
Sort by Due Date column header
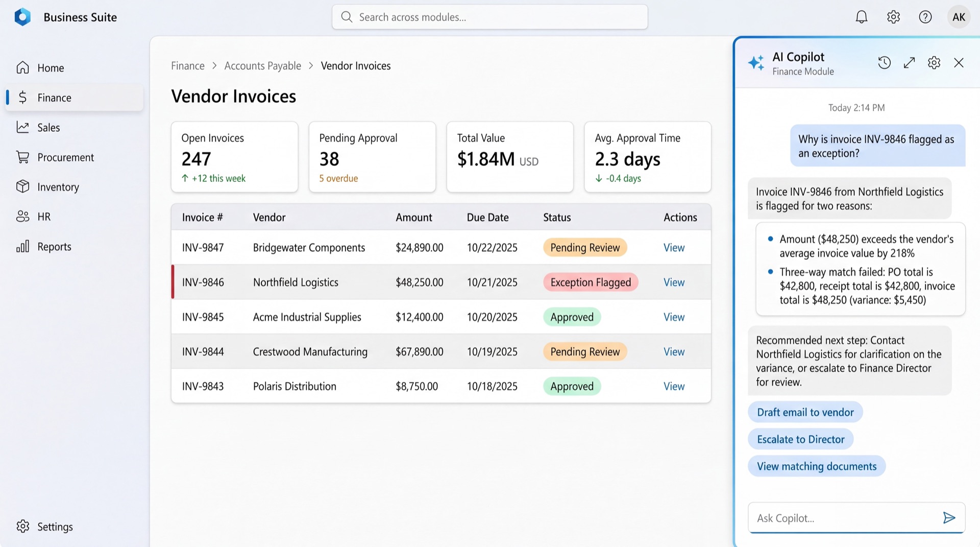pos(487,218)
